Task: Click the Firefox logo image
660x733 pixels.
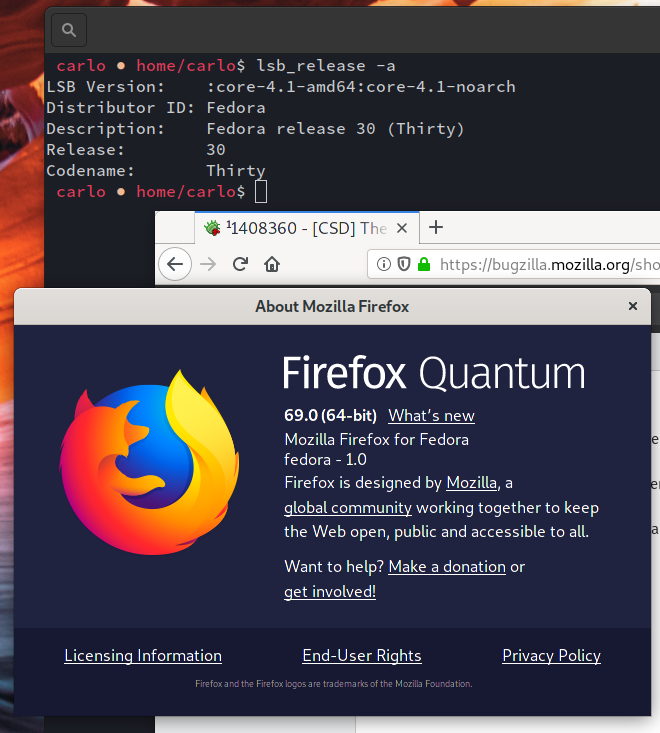Action: point(150,463)
